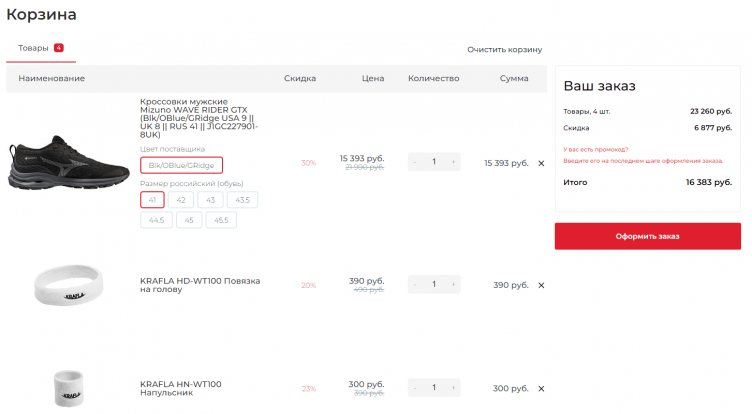Delete KRAFLA wristband using X icon

click(541, 388)
